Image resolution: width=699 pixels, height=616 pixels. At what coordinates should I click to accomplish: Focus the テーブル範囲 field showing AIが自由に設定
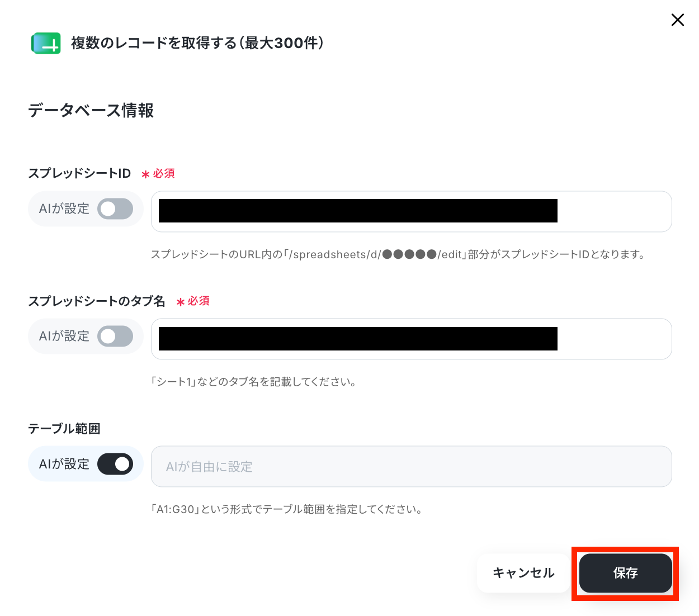411,466
